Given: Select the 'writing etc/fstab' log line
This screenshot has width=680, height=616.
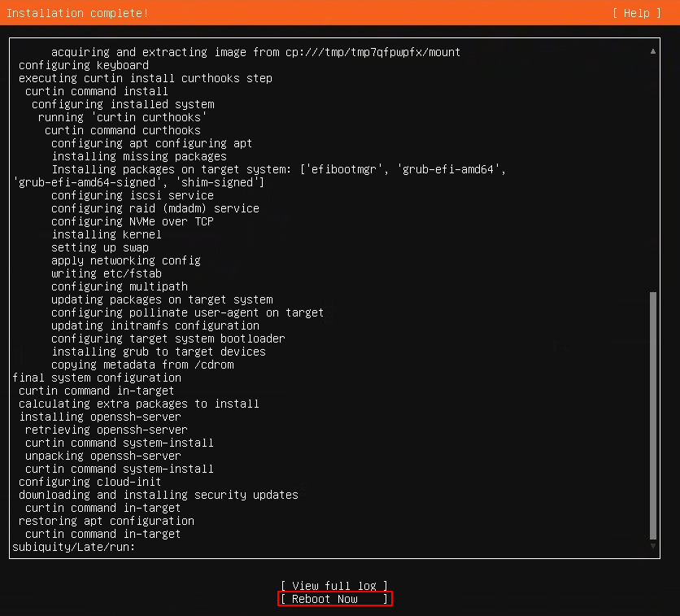Looking at the screenshot, I should click(107, 273).
